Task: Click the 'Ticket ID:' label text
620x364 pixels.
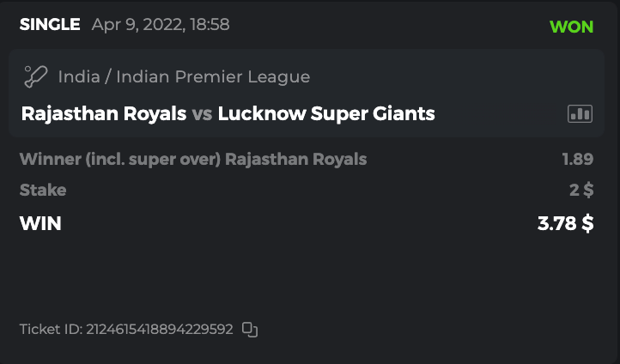Action: tap(50, 330)
